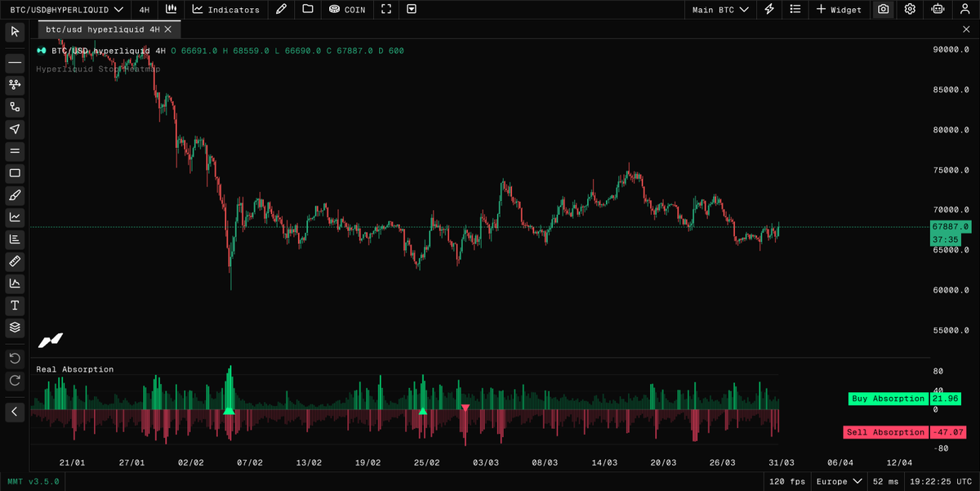Add a new panel with the Widget button

coord(839,9)
